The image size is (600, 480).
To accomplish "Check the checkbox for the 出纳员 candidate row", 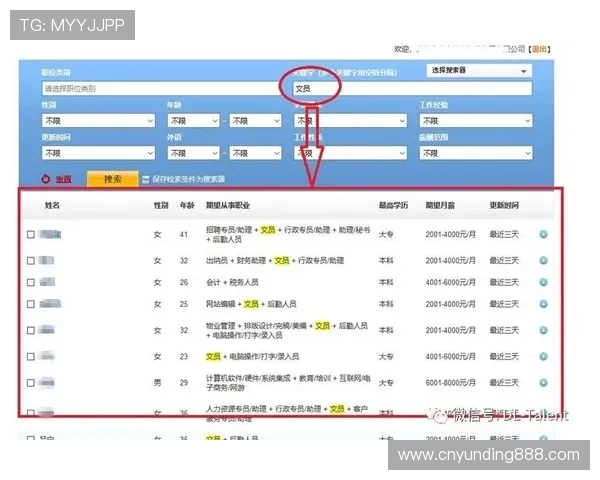I will click(31, 261).
